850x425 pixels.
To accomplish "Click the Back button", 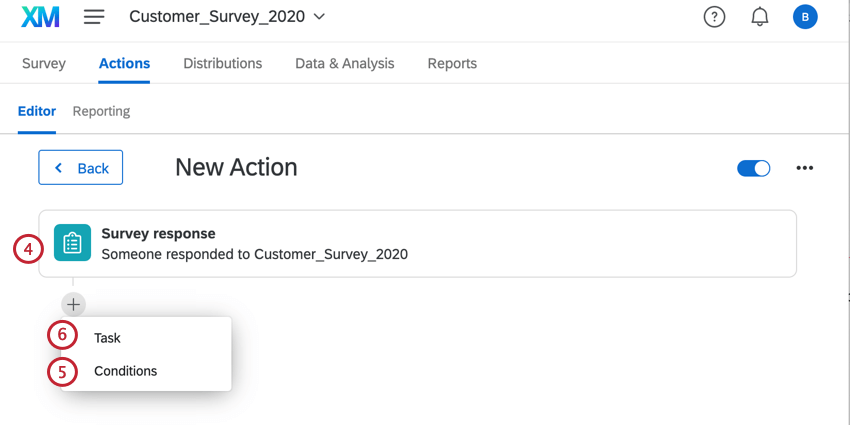I will point(81,168).
